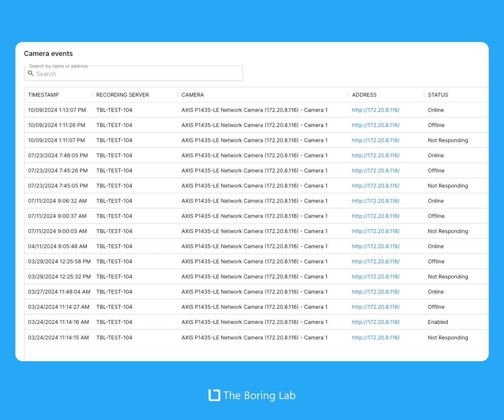Click camera name in 03/24/2024 11:14:16 AM row
The image size is (504, 420).
click(x=255, y=322)
